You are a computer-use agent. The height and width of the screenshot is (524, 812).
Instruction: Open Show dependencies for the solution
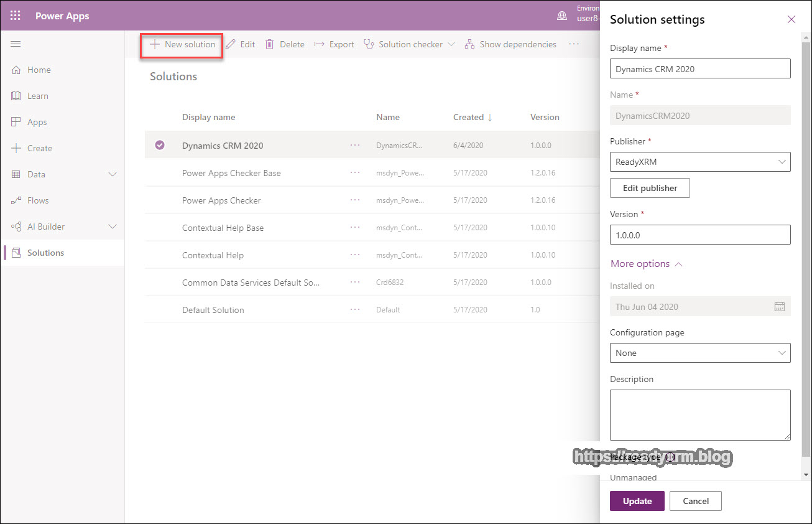pyautogui.click(x=510, y=44)
